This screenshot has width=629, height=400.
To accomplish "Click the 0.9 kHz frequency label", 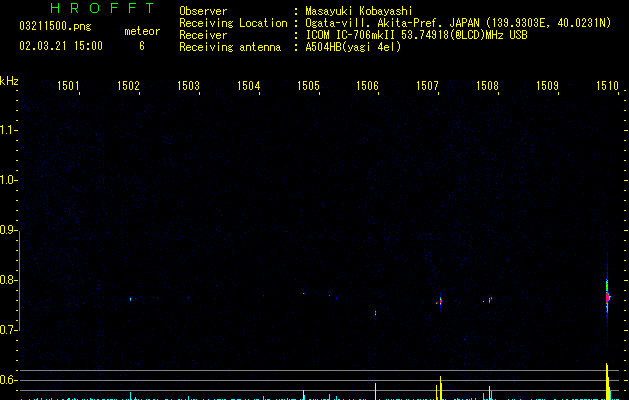I will (8, 230).
